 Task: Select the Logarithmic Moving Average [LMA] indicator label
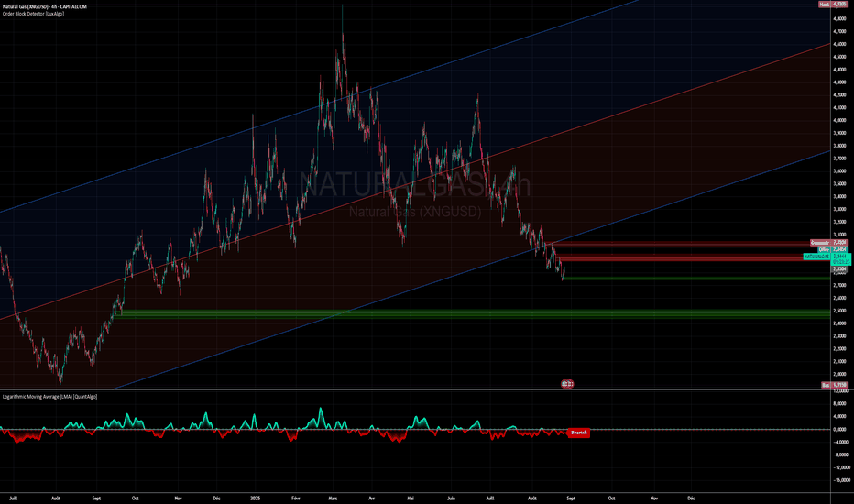pos(49,397)
